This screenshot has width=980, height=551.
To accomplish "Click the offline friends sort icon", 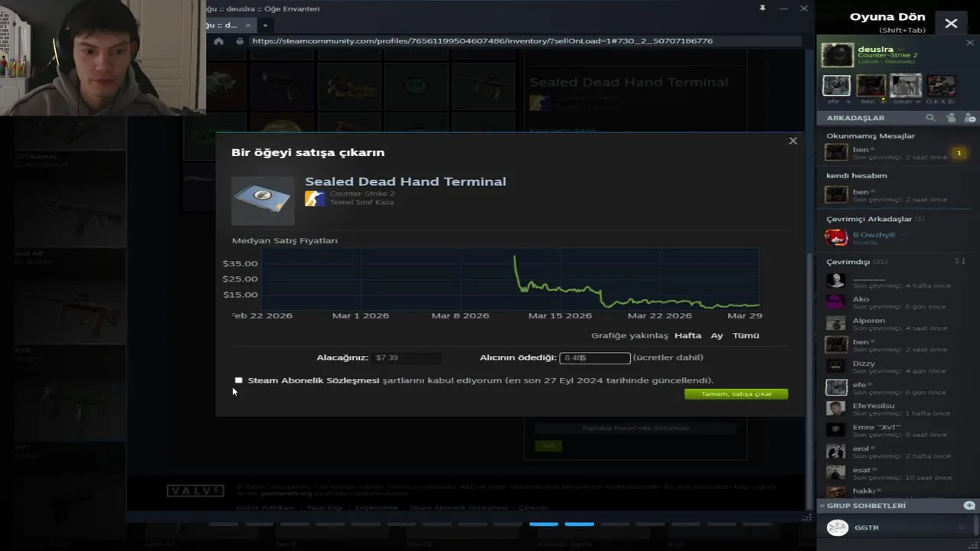I will pos(959,262).
